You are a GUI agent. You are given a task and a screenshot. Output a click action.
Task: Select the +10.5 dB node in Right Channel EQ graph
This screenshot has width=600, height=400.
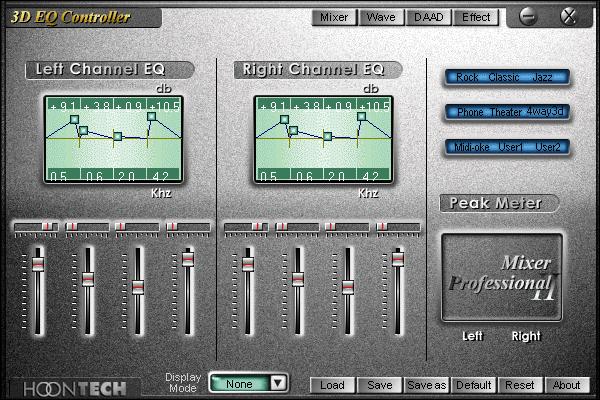click(x=362, y=116)
